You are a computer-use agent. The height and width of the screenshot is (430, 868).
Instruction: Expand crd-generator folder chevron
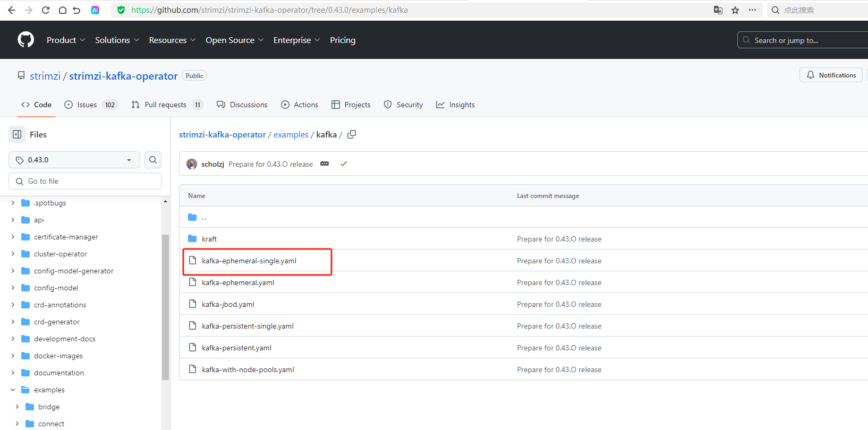pos(13,322)
